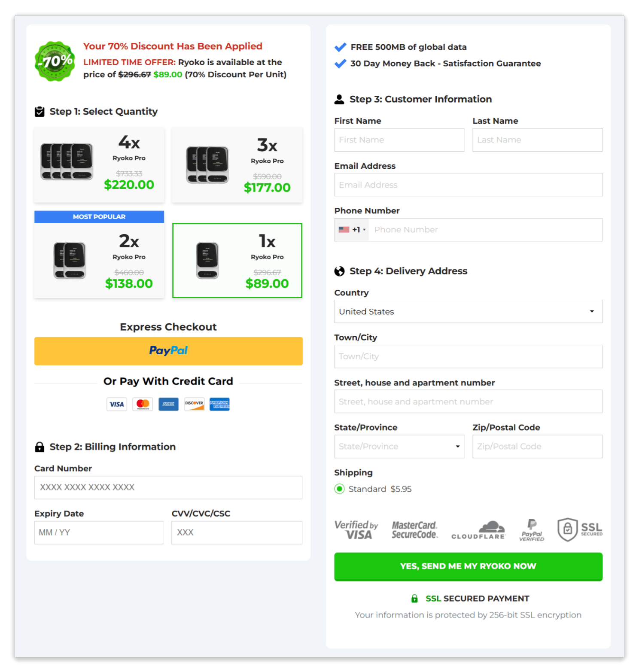Image resolution: width=639 pixels, height=672 pixels.
Task: Click the MOST POPULAR banner
Action: point(99,217)
